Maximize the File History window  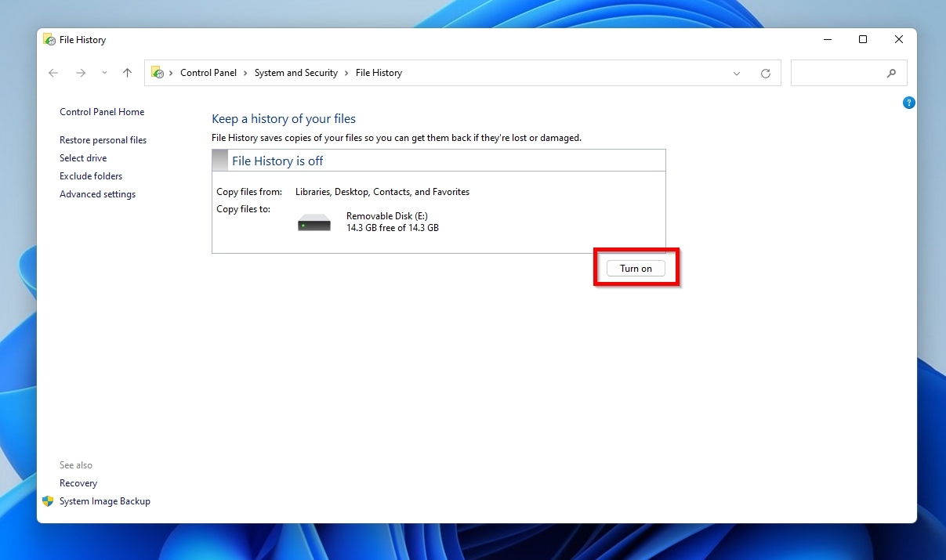point(863,40)
